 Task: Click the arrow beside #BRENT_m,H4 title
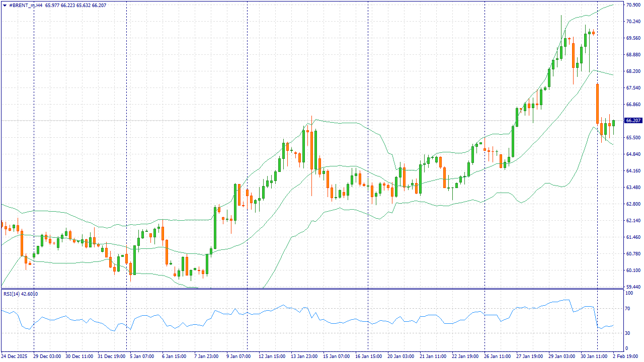(x=5, y=6)
